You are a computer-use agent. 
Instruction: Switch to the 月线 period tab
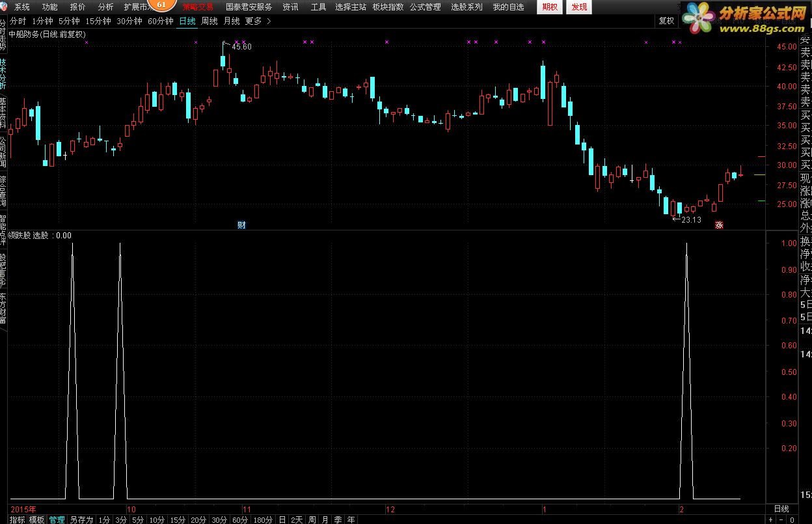(x=232, y=21)
